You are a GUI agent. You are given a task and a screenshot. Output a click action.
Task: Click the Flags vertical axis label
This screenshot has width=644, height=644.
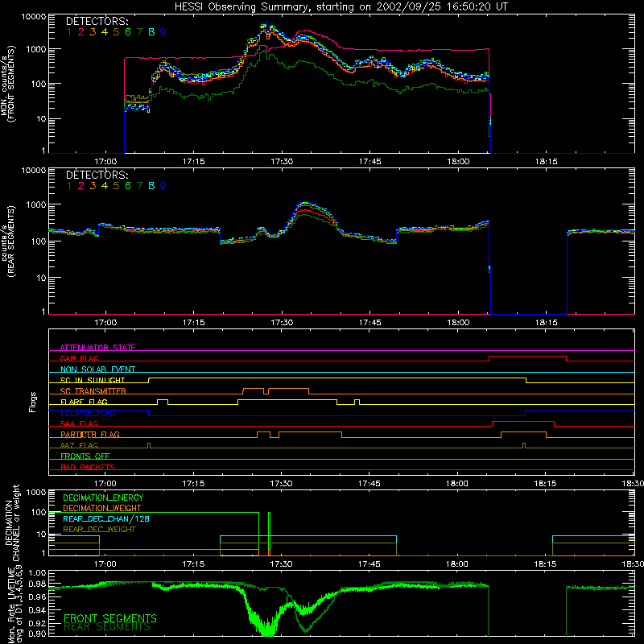(33, 402)
